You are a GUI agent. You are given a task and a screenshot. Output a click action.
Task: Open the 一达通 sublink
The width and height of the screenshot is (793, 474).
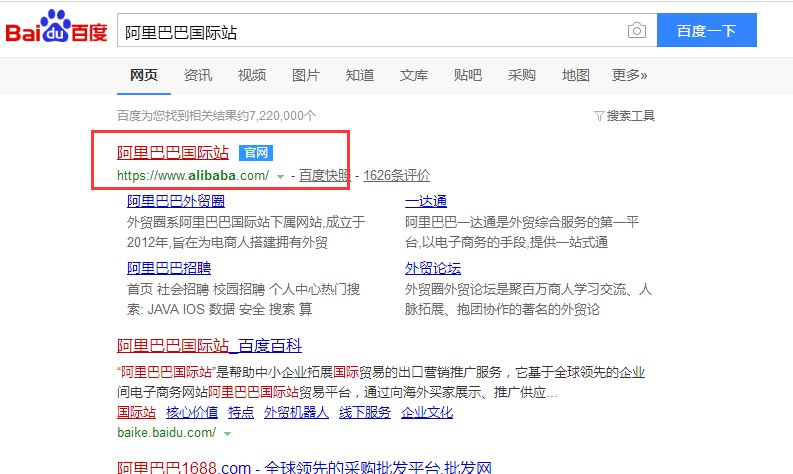coord(426,201)
